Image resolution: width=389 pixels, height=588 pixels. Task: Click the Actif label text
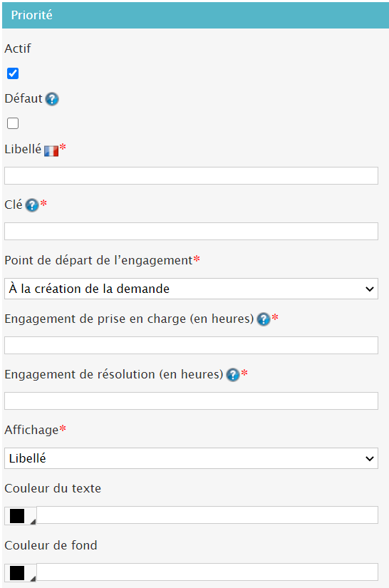[18, 48]
